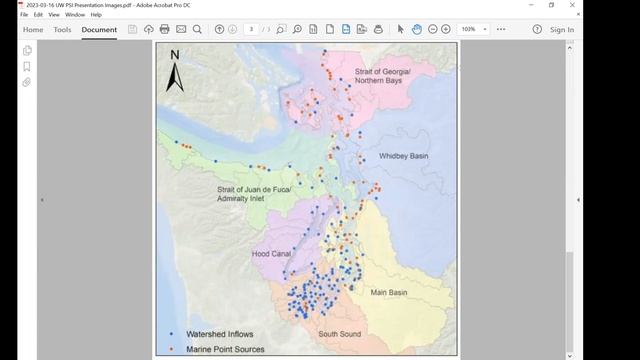This screenshot has height=360, width=640.
Task: Select the marquee zoom tool
Action: (281, 29)
